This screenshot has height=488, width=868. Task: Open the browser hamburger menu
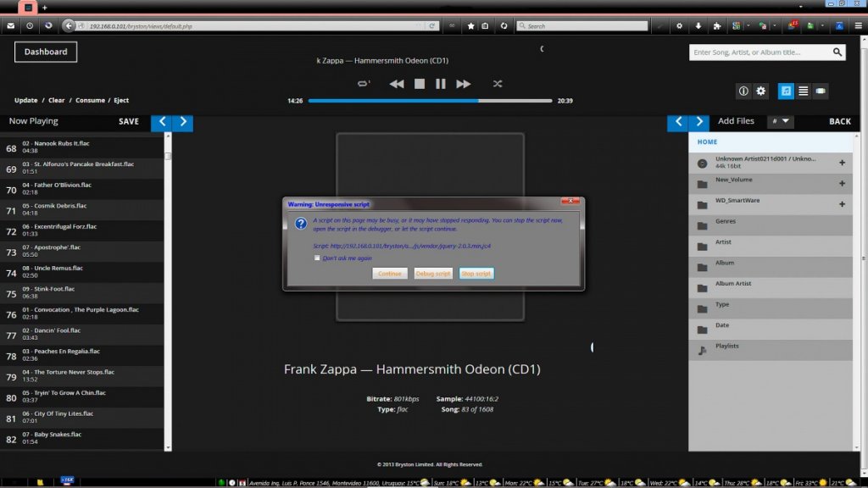(859, 26)
